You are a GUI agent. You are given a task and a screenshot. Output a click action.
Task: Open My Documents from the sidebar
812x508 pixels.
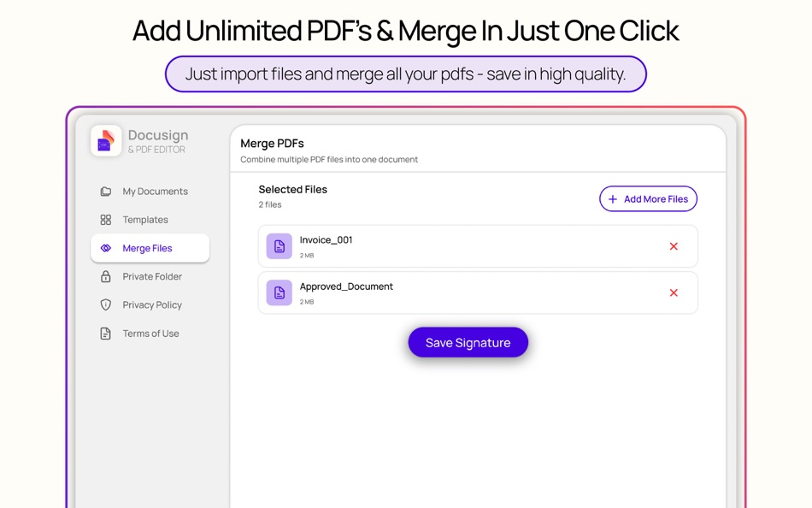pos(155,191)
